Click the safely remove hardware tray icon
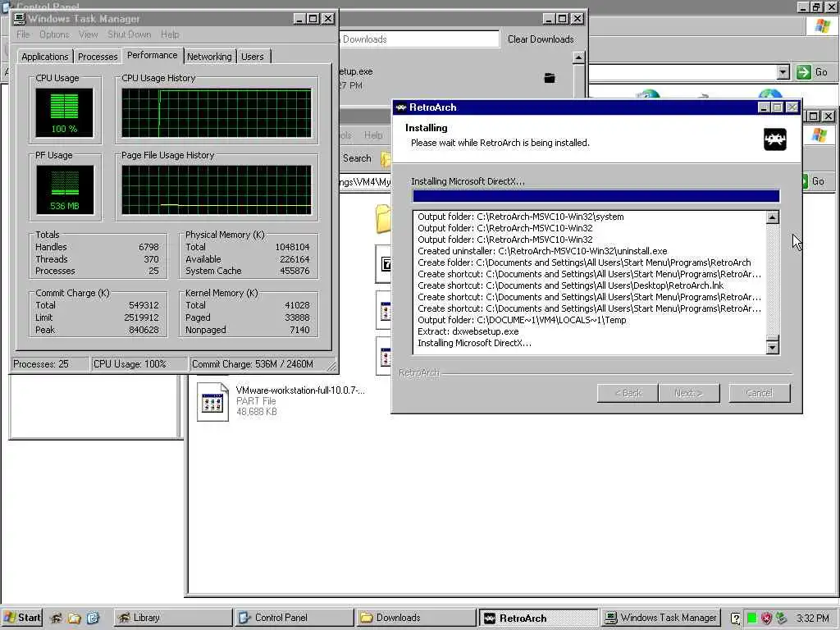Viewport: 840px width, 630px height. 782,619
